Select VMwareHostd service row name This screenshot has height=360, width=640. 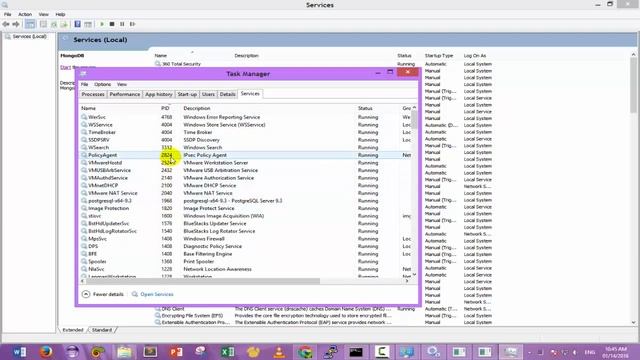click(105, 163)
